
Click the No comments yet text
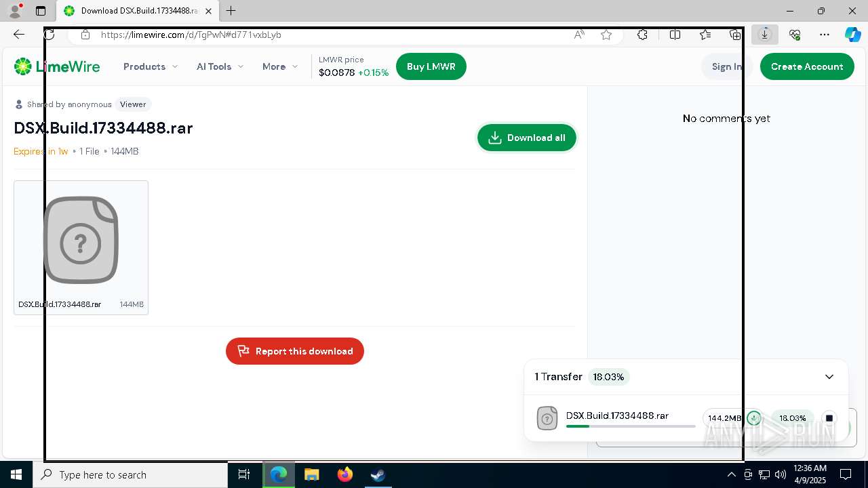pyautogui.click(x=726, y=119)
